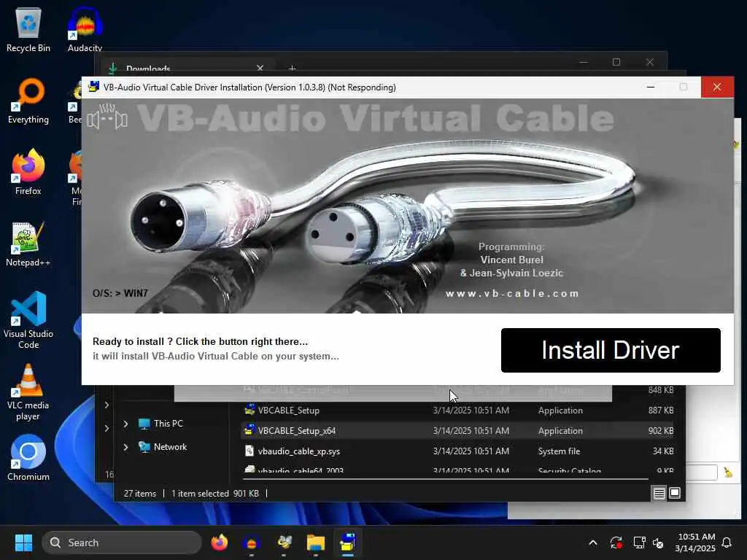Screen dimensions: 747x560
Task: Click the VB-Audio installer title bar icon
Action: (94, 87)
